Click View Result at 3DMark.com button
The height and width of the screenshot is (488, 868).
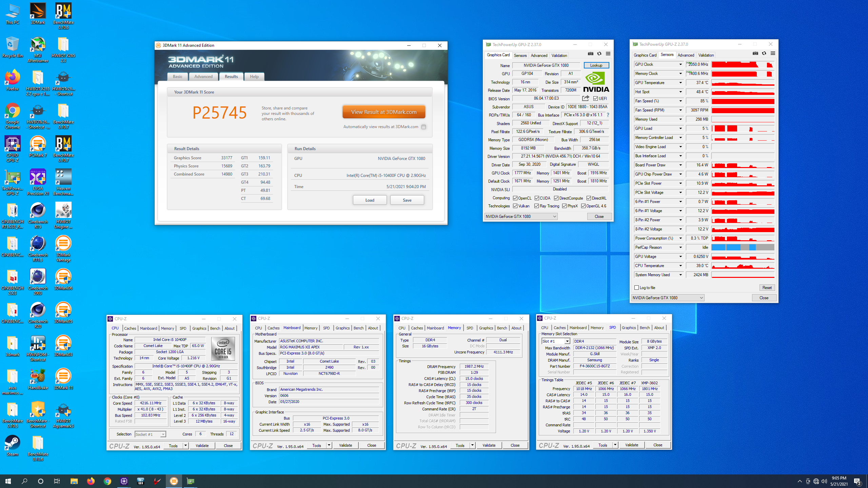383,112
